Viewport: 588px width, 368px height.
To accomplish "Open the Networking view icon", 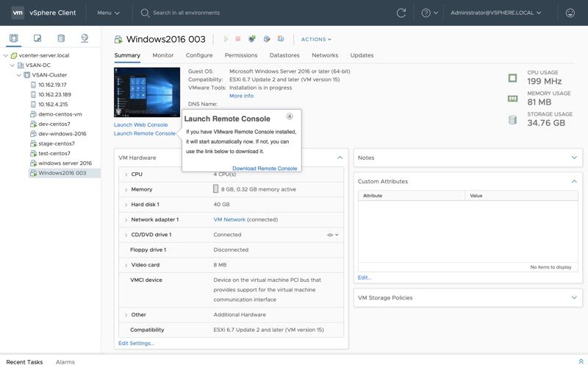I will [x=85, y=38].
